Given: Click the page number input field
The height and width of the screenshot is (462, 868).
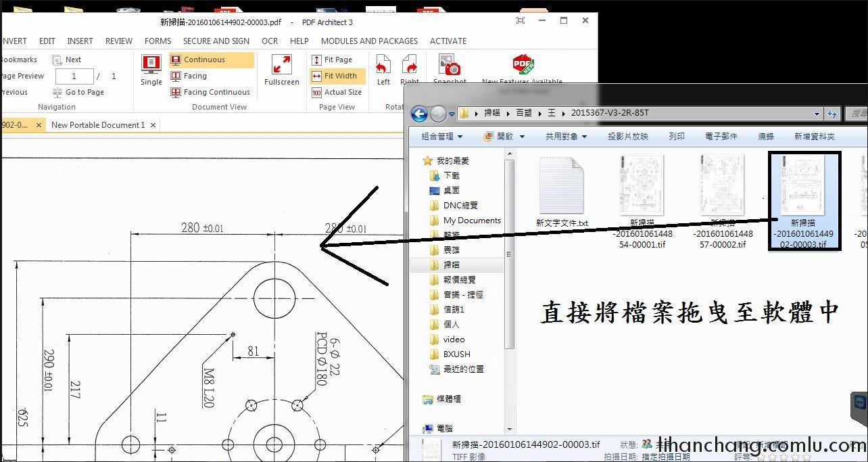Looking at the screenshot, I should 74,76.
